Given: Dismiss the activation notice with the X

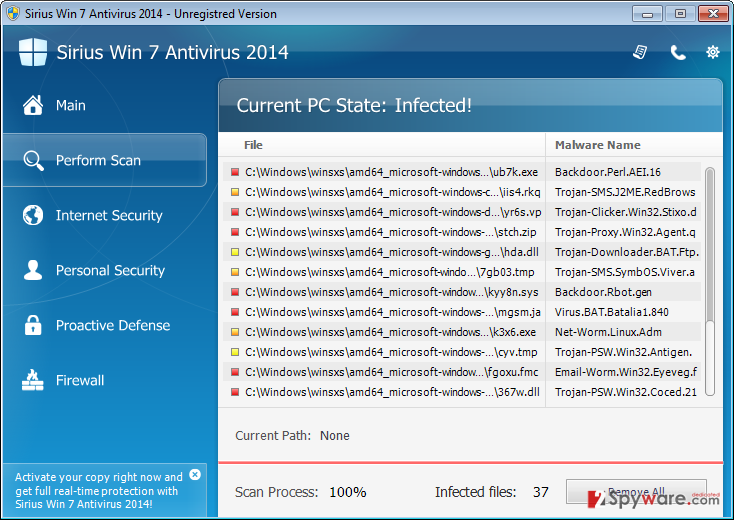Looking at the screenshot, I should click(x=195, y=475).
